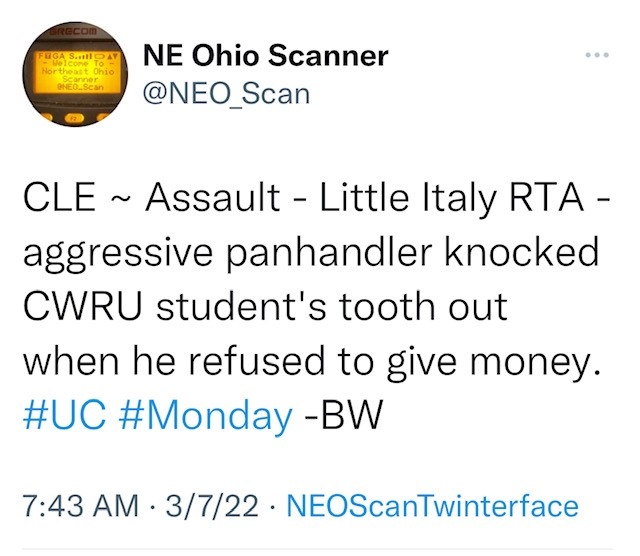
Task: Follow the #UC hashtag
Action: (x=65, y=415)
